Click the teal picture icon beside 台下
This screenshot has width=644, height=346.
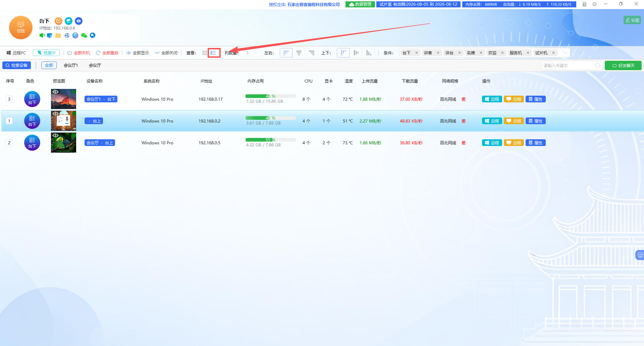(x=68, y=21)
